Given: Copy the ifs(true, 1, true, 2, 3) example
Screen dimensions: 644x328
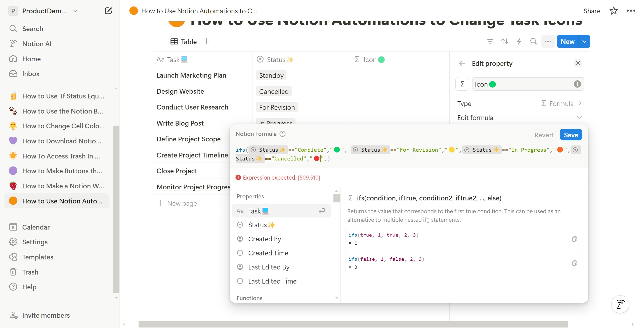Looking at the screenshot, I should (575, 239).
